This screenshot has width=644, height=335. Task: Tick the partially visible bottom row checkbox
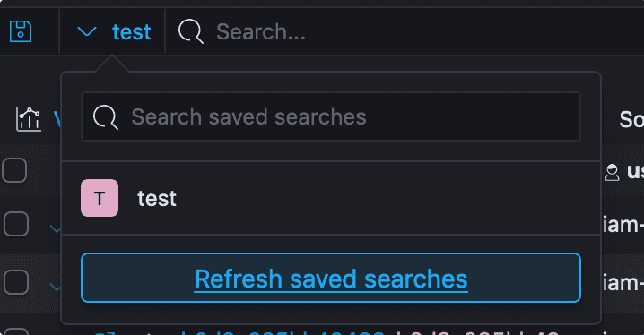coord(15,331)
